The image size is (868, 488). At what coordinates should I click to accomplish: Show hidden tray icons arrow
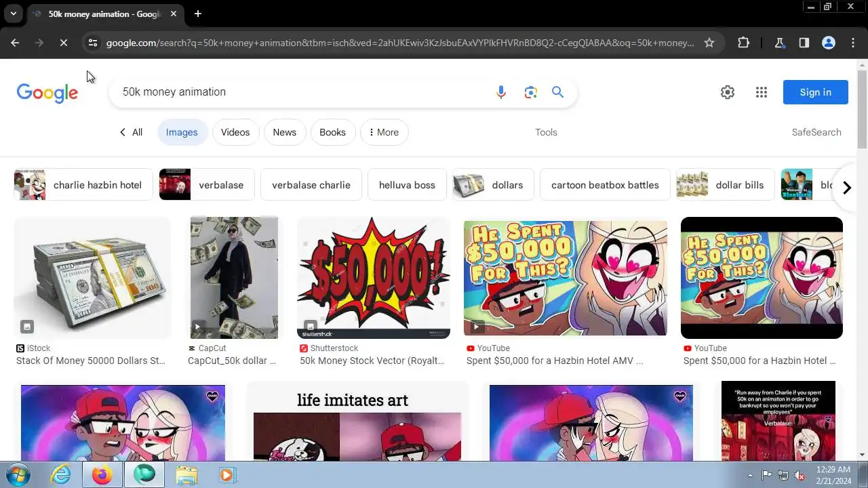click(x=750, y=475)
